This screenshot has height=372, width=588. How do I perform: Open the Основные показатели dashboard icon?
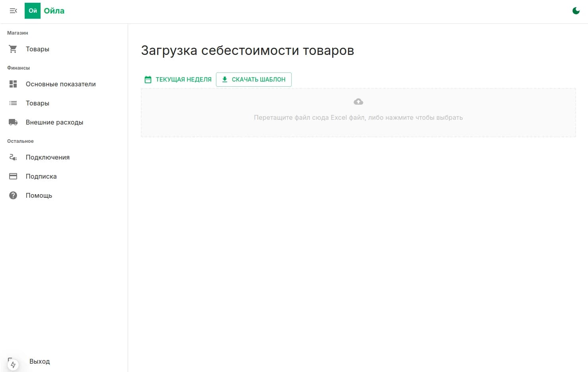click(13, 84)
